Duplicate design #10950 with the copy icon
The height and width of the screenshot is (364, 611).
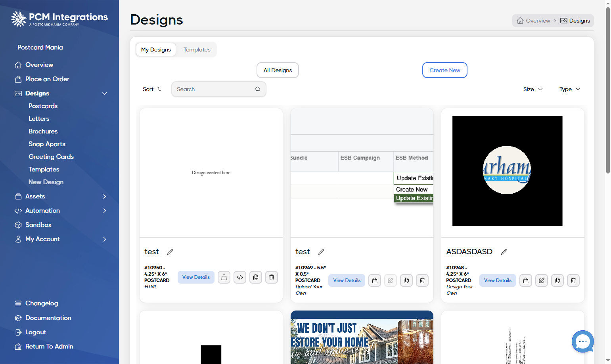[256, 277]
